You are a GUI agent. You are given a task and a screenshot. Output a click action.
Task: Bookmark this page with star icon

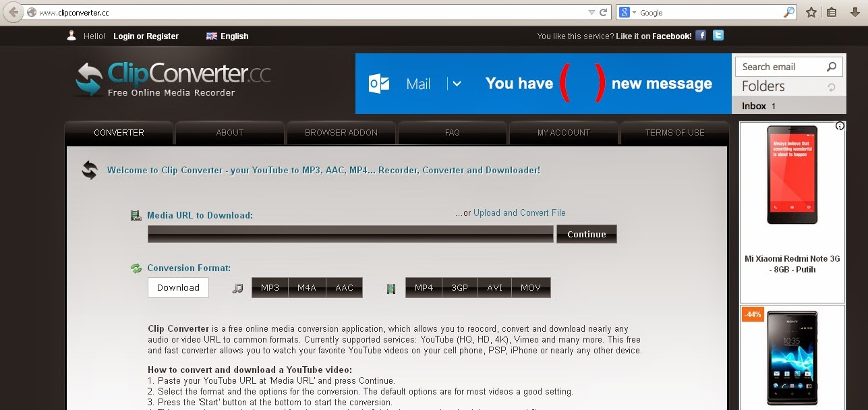(811, 12)
